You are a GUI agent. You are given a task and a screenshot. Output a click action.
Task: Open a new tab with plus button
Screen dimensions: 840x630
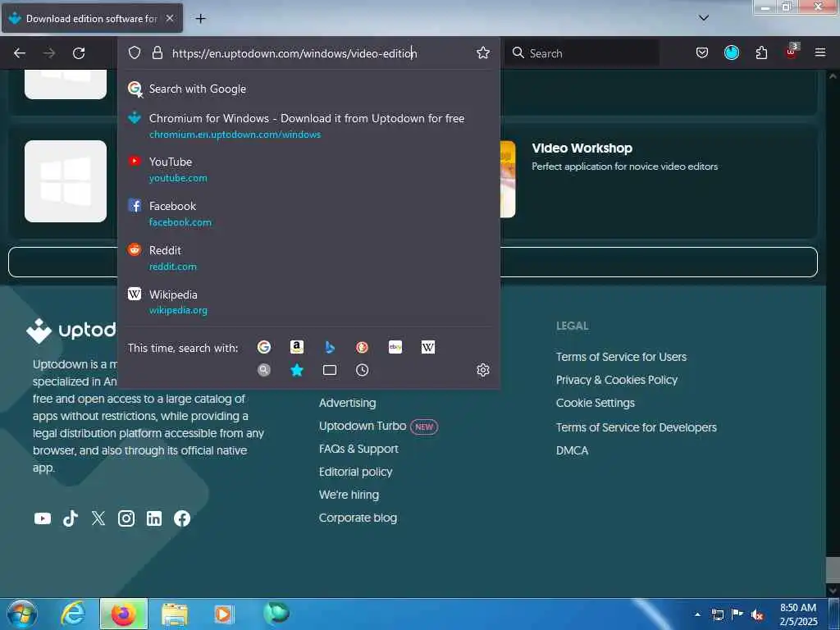pyautogui.click(x=200, y=18)
